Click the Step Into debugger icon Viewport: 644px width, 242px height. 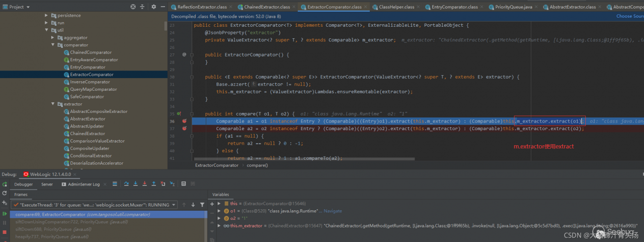135,184
